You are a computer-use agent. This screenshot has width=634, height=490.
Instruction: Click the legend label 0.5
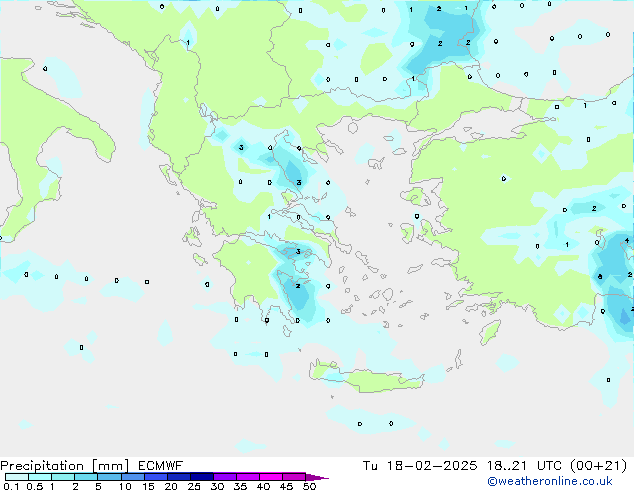(35, 486)
